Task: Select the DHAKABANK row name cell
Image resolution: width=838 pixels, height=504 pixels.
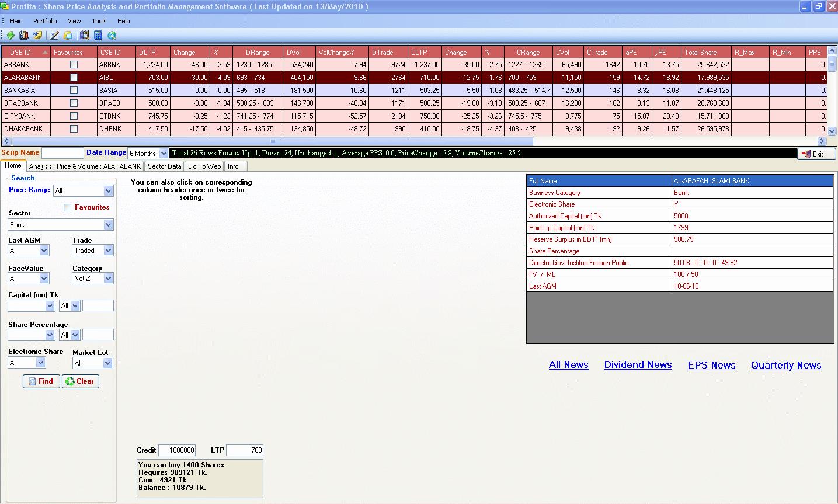Action: [x=26, y=129]
